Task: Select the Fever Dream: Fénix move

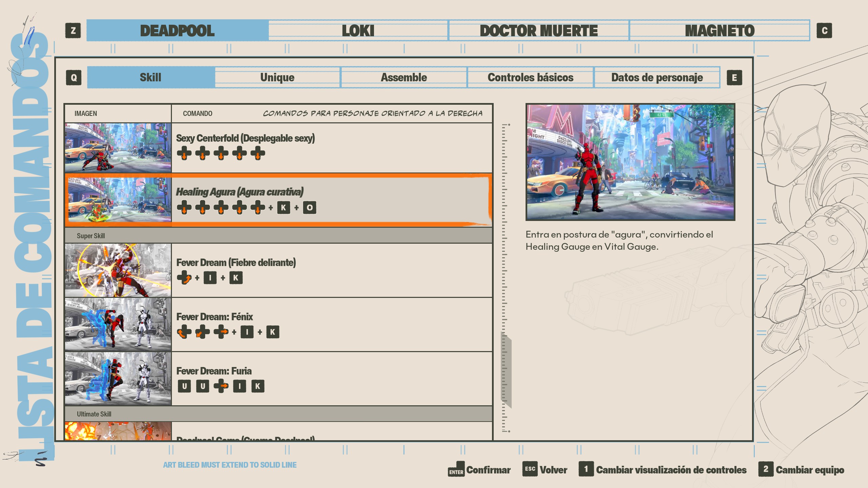Action: [278, 325]
